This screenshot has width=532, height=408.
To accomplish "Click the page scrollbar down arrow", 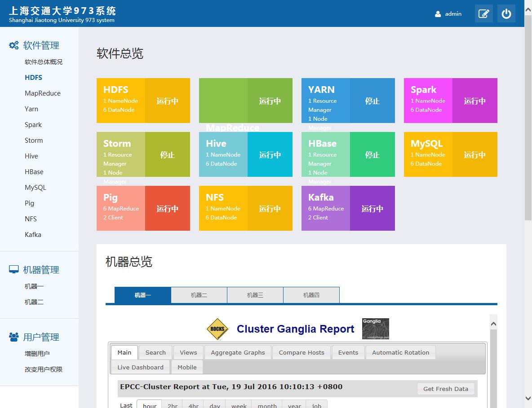I will pyautogui.click(x=528, y=398).
